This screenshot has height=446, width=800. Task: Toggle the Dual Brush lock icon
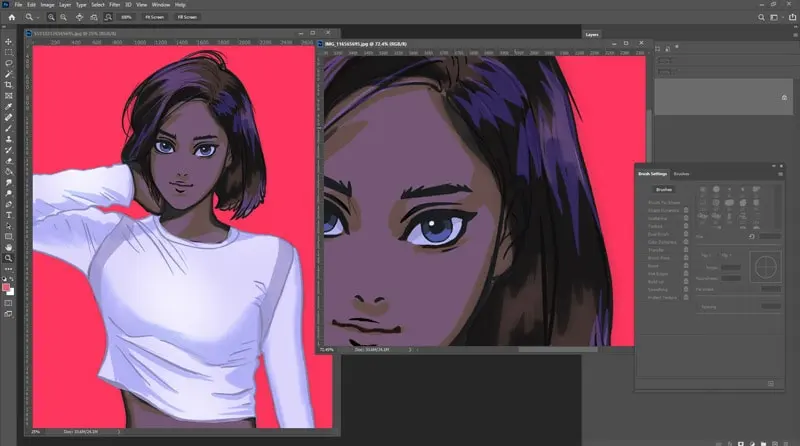click(x=686, y=234)
